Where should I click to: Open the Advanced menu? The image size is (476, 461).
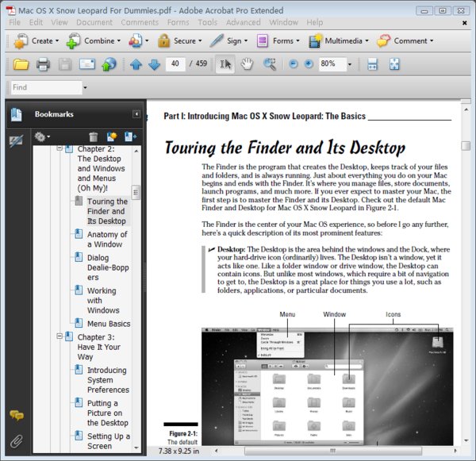(x=244, y=22)
